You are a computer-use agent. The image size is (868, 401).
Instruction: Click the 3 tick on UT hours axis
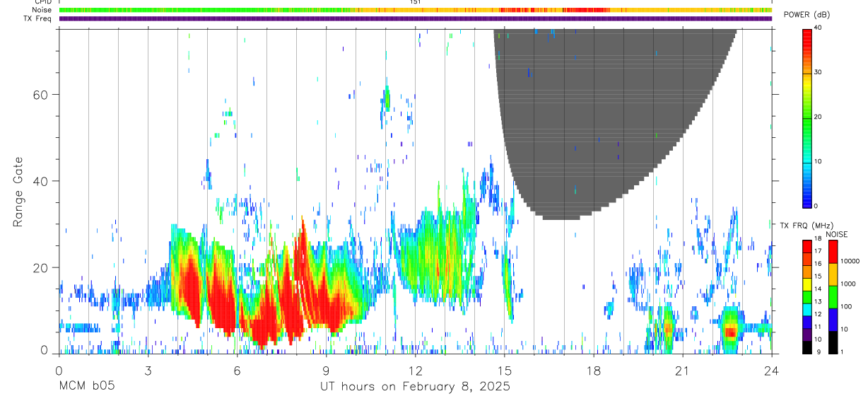[x=148, y=371]
